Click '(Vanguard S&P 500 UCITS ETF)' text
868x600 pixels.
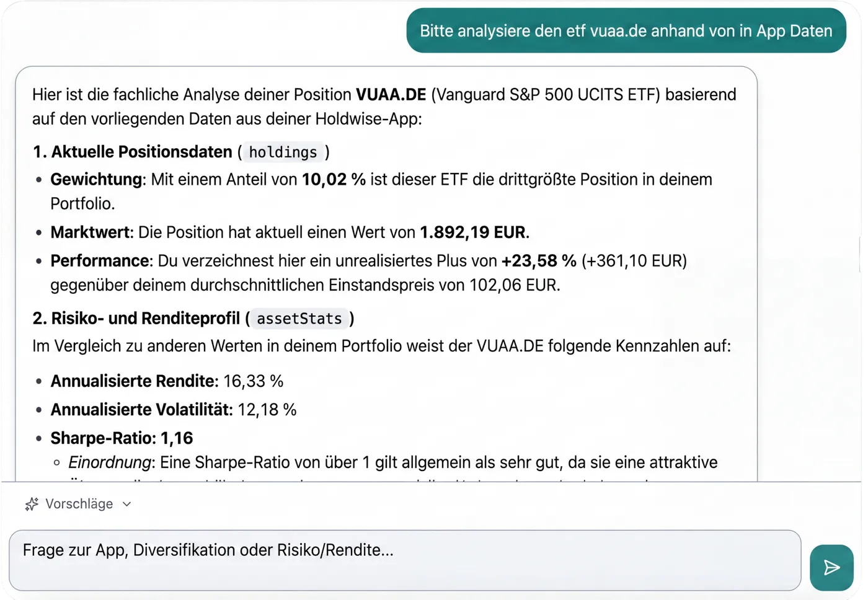coord(546,94)
